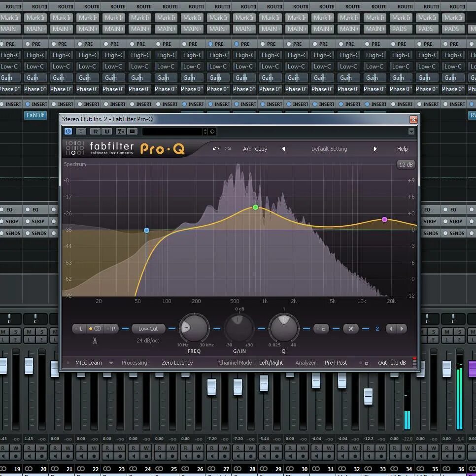Click the preset management diamond icon
This screenshot has width=476, height=476.
212,131
